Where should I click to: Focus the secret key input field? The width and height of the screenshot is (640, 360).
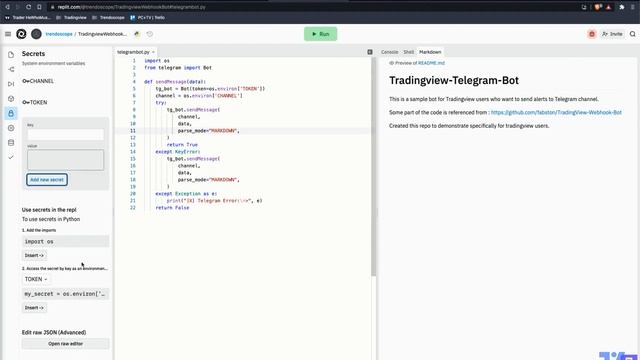click(x=65, y=134)
